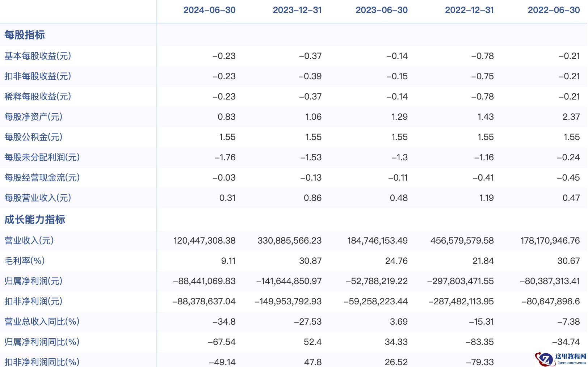Click the 每股公积金(元) indicator label
Viewport: 588px width, 367px height.
pyautogui.click(x=33, y=137)
